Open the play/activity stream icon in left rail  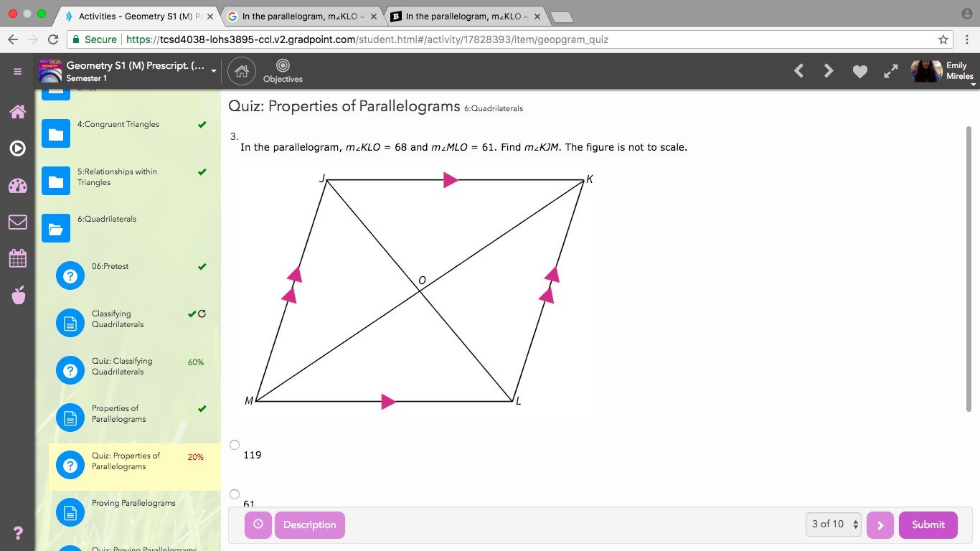click(x=17, y=148)
